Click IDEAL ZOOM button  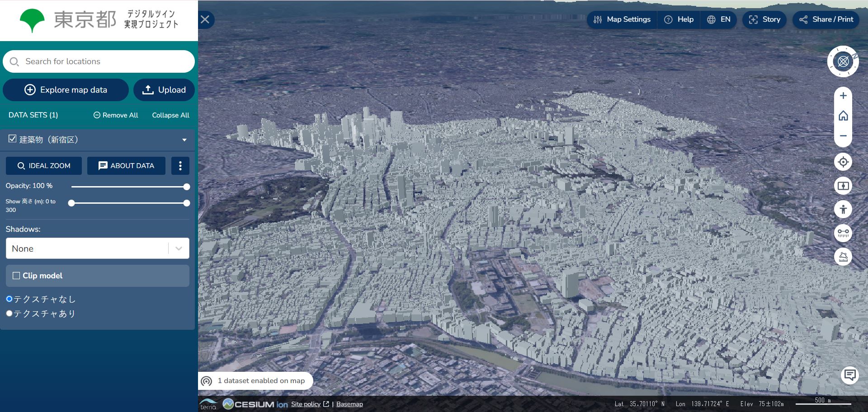pos(44,166)
